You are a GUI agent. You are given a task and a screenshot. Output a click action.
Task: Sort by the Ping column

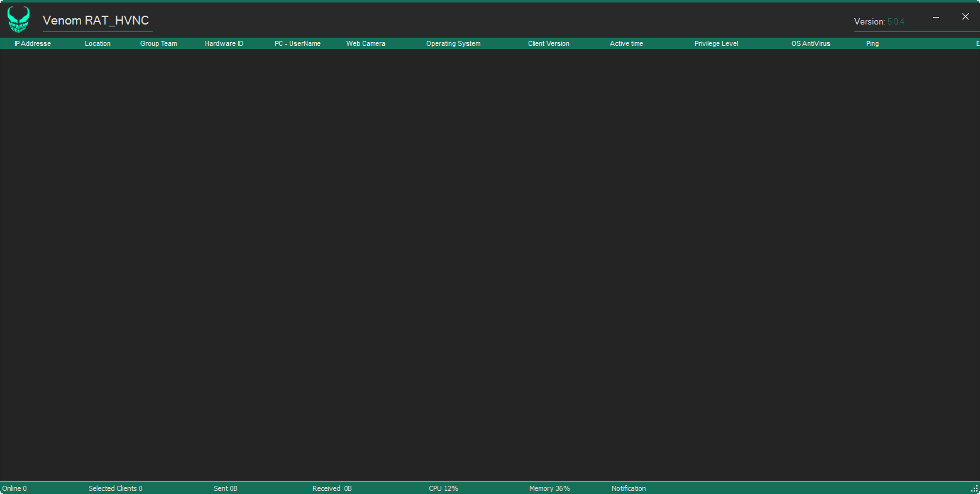(872, 43)
